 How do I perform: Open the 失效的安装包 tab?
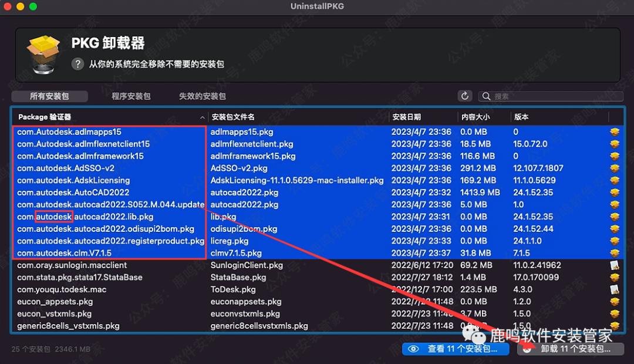coord(203,96)
